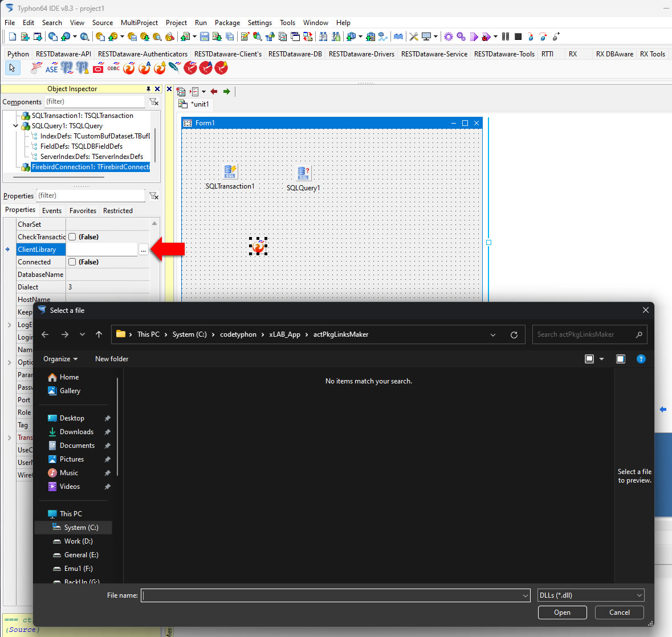The height and width of the screenshot is (637, 672).
Task: Expand the LogEvents property row
Action: pos(10,325)
